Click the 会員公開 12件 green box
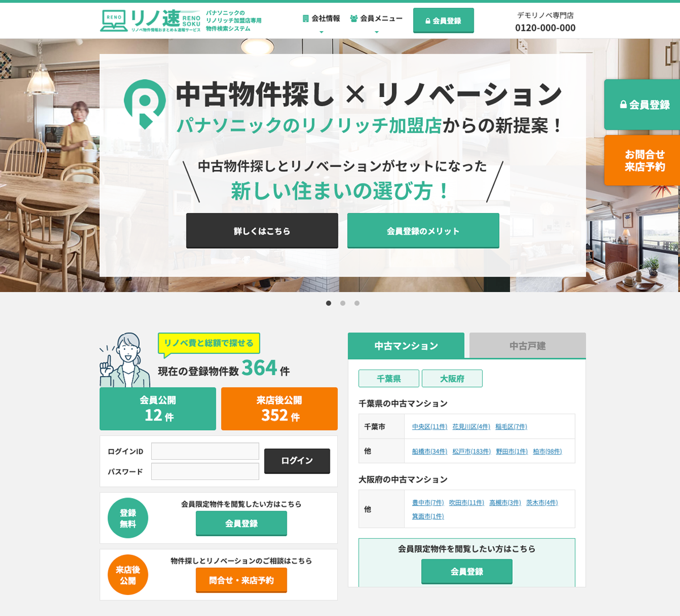Screen dimensions: 680x616 [x=158, y=409]
